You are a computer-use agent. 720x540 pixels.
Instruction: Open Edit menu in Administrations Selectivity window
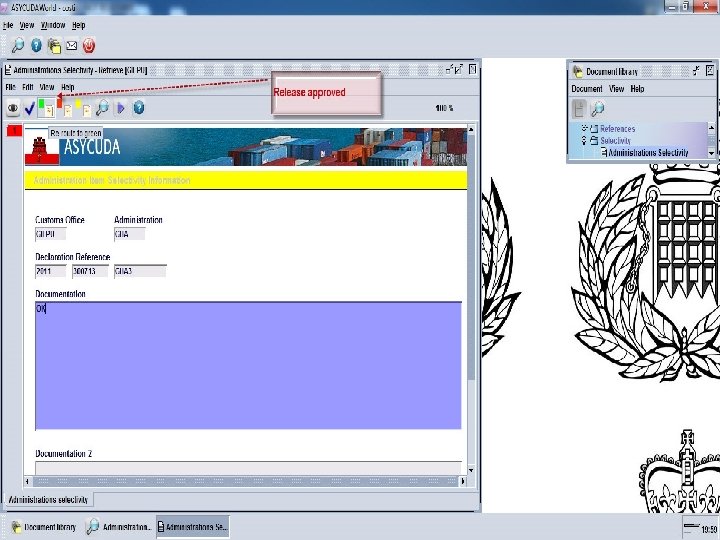point(28,87)
